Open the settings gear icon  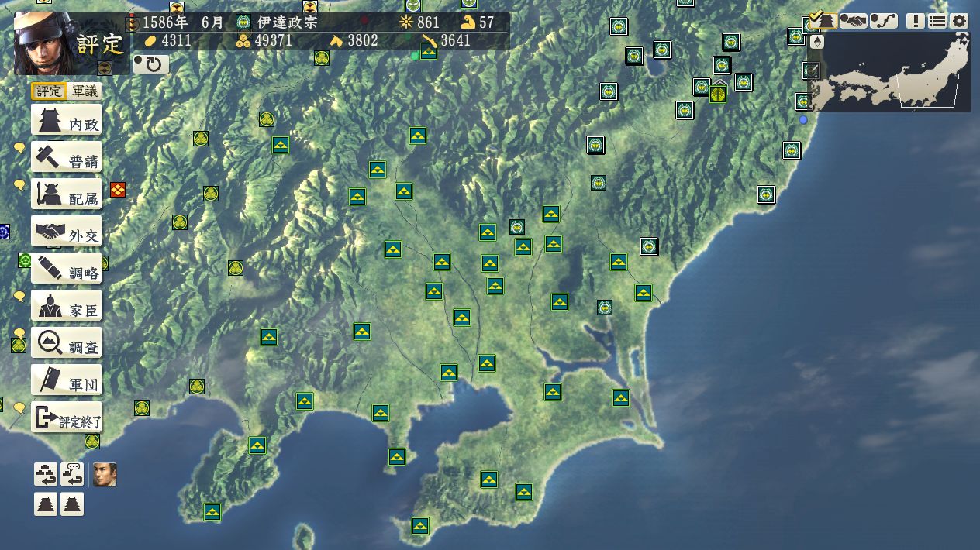tap(959, 21)
